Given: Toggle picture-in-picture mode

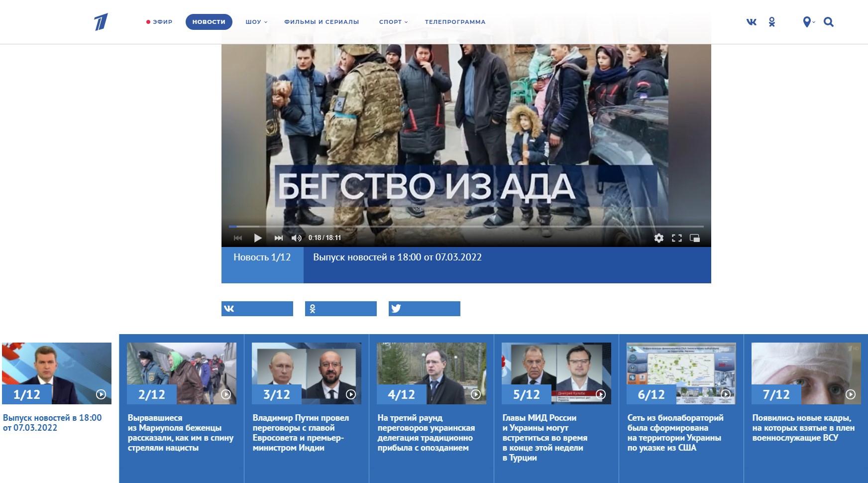Looking at the screenshot, I should [694, 238].
